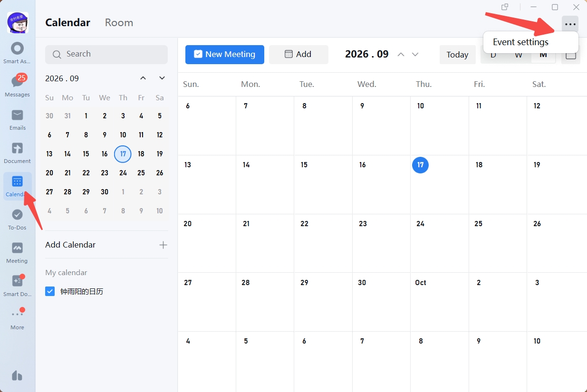This screenshot has width=587, height=392.
Task: Select 30 September in mini calendar
Action: (105, 192)
